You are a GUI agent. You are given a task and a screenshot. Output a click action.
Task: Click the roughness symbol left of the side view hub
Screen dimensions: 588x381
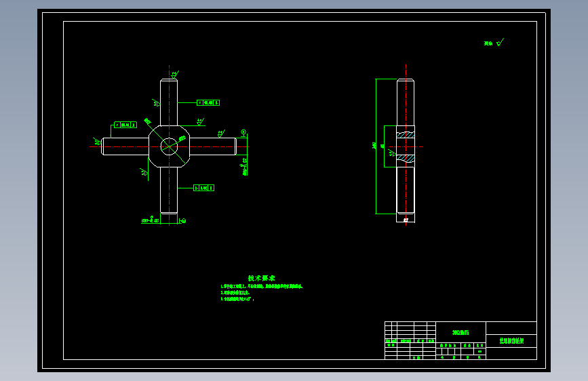point(392,153)
